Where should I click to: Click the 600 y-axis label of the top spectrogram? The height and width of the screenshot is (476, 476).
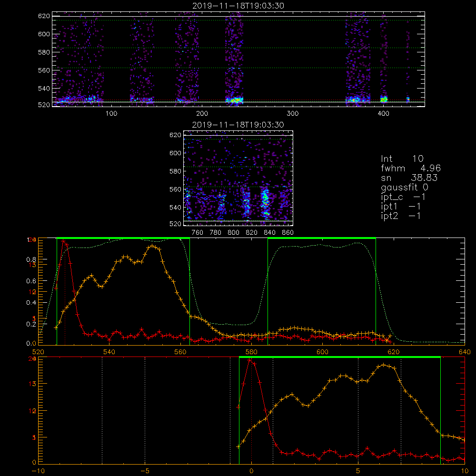(44, 34)
